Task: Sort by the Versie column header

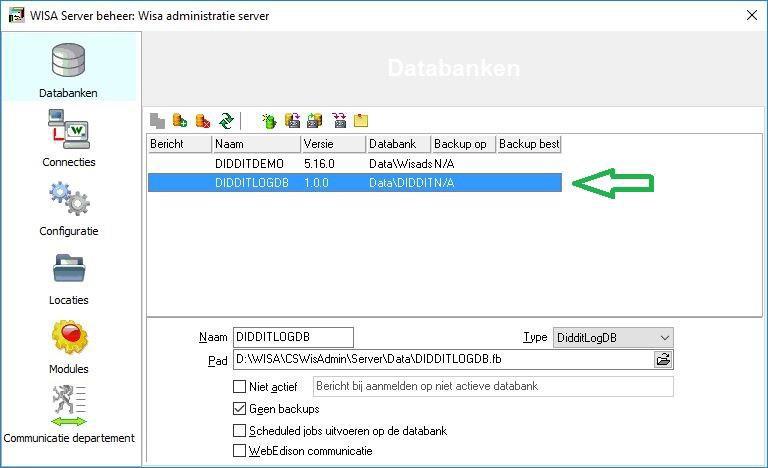Action: tap(334, 144)
